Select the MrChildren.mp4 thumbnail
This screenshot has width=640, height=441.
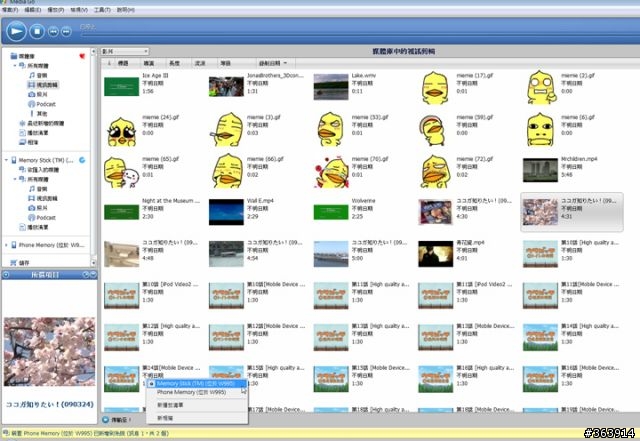540,170
